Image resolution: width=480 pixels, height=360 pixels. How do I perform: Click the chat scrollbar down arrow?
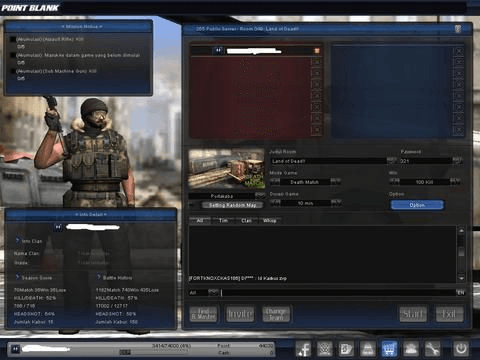pyautogui.click(x=461, y=278)
